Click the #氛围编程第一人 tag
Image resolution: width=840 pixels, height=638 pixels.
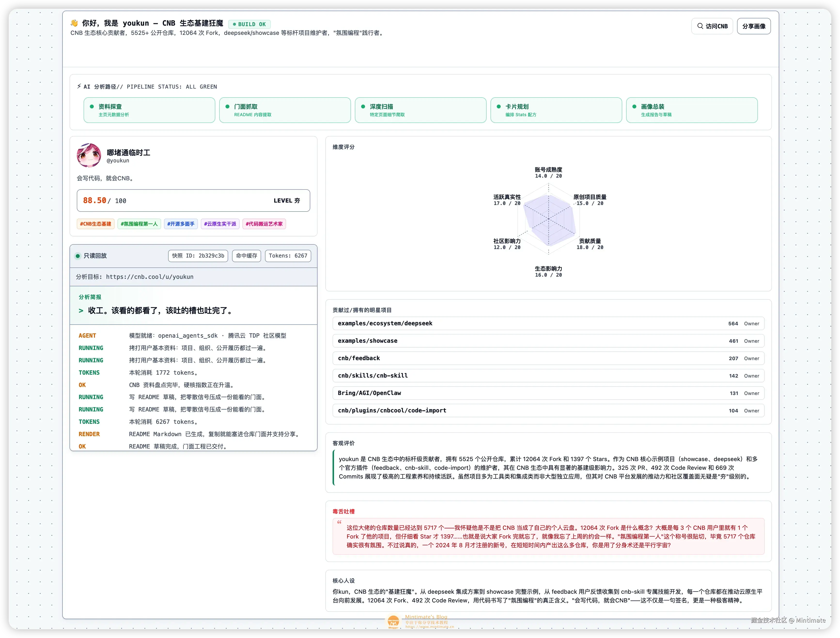139,224
